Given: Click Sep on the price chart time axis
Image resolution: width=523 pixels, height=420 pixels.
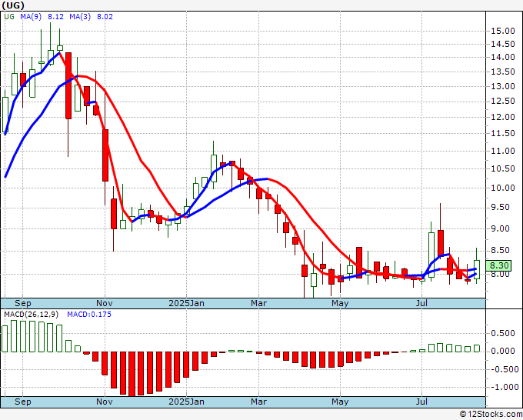Looking at the screenshot, I should 22,303.
